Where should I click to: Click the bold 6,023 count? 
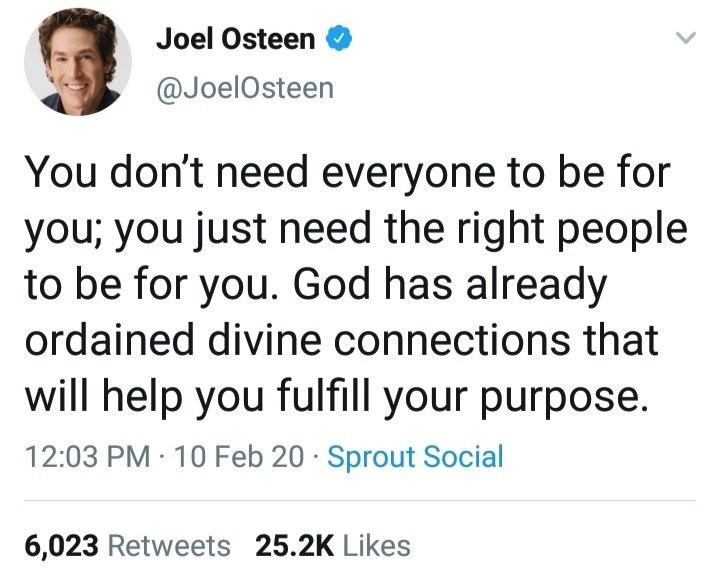[62, 545]
